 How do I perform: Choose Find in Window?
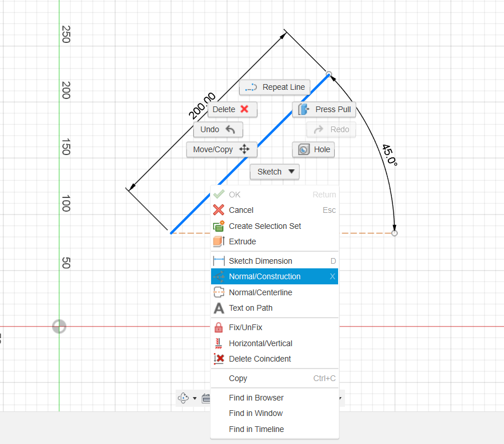tap(275, 413)
